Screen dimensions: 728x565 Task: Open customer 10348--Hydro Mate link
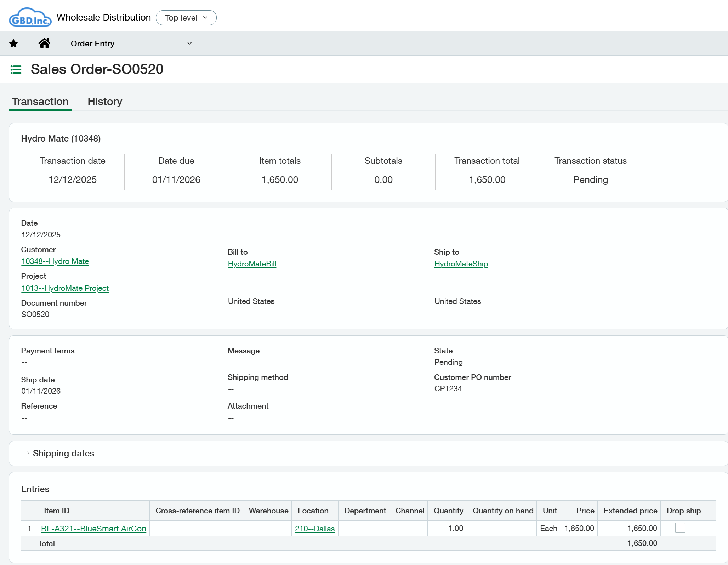tap(55, 261)
